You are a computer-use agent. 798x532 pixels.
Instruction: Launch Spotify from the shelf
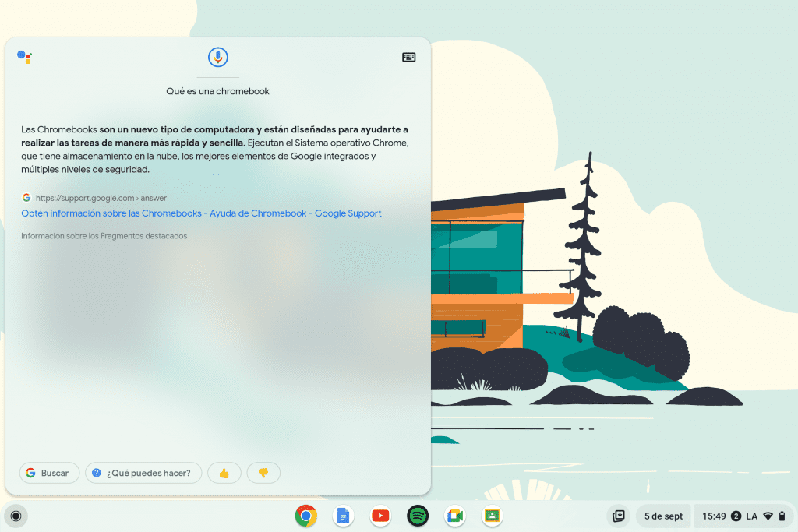[418, 516]
